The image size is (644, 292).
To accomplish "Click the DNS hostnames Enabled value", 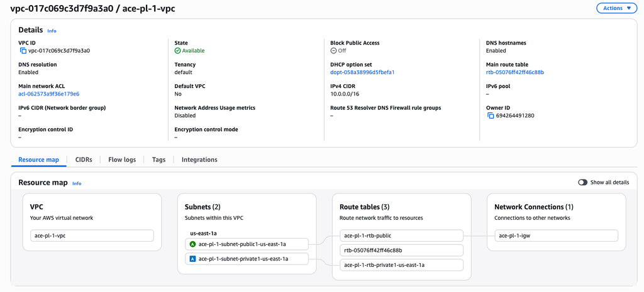I will 496,51.
